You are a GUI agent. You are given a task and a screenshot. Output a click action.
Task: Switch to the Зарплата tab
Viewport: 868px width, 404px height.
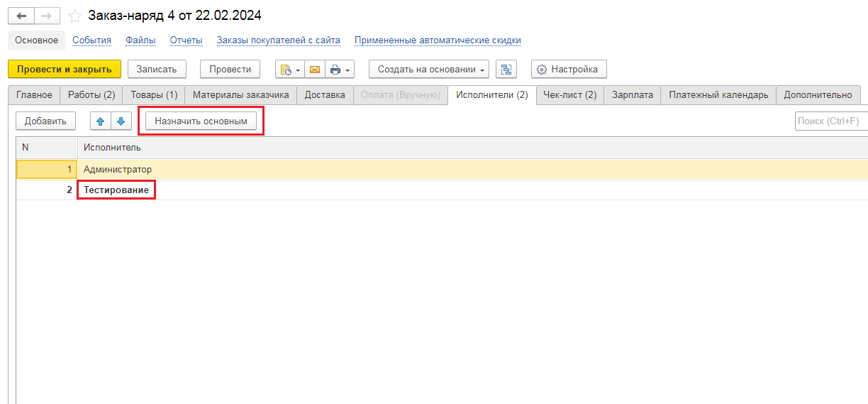[x=633, y=95]
